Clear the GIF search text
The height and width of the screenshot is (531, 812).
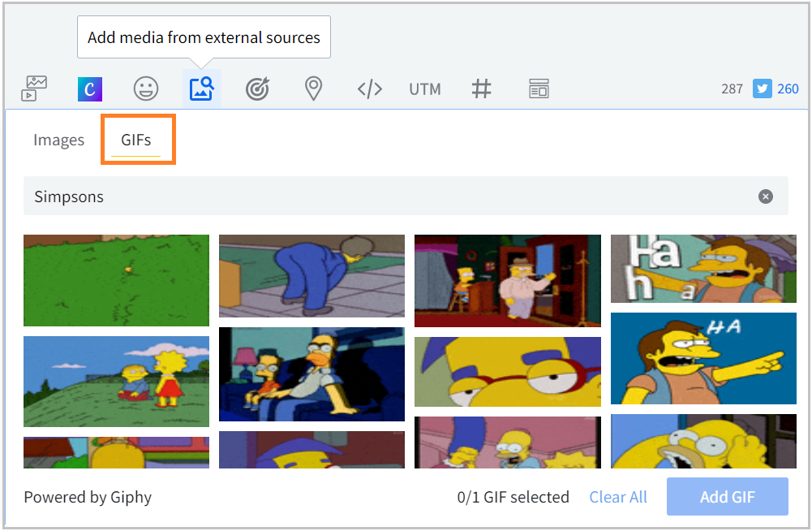coord(766,196)
